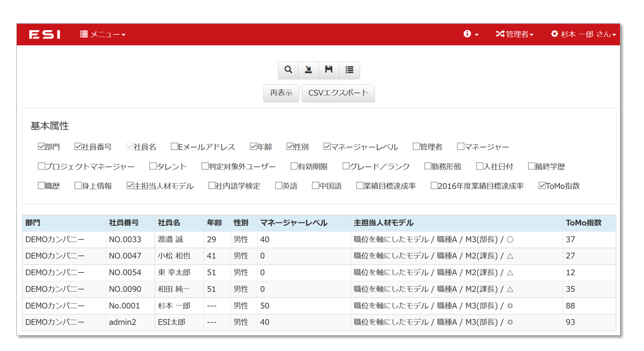Tick the 判定対象外ユーザー checkbox
Screen dimensions: 644x351
coord(205,166)
